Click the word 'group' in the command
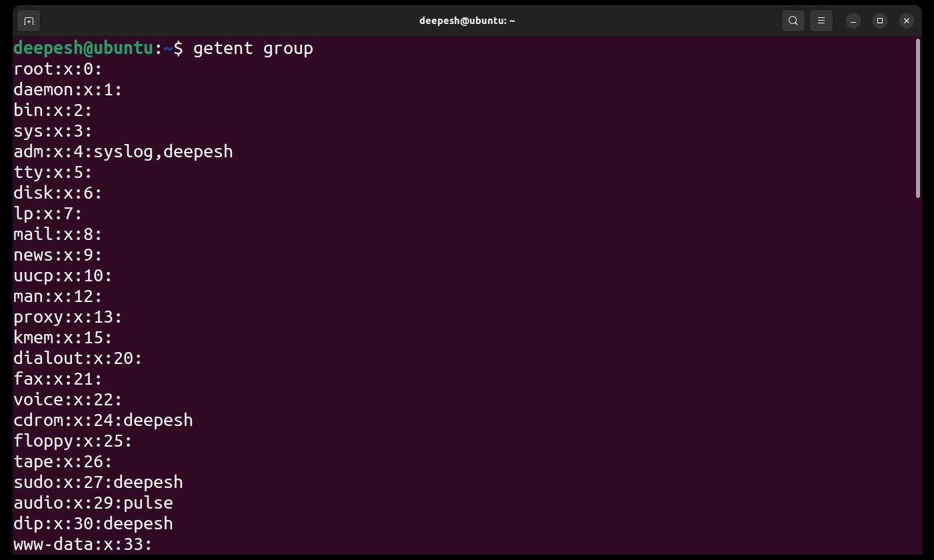934x560 pixels. point(288,48)
